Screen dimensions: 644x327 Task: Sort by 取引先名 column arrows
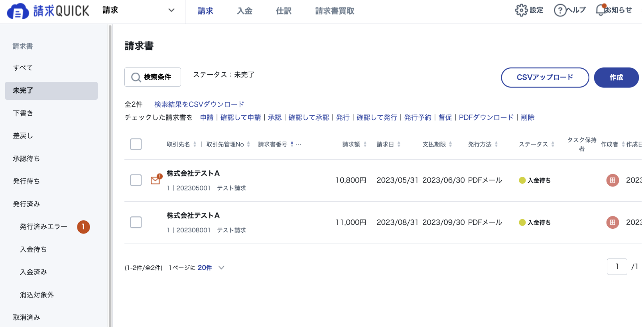tap(195, 144)
